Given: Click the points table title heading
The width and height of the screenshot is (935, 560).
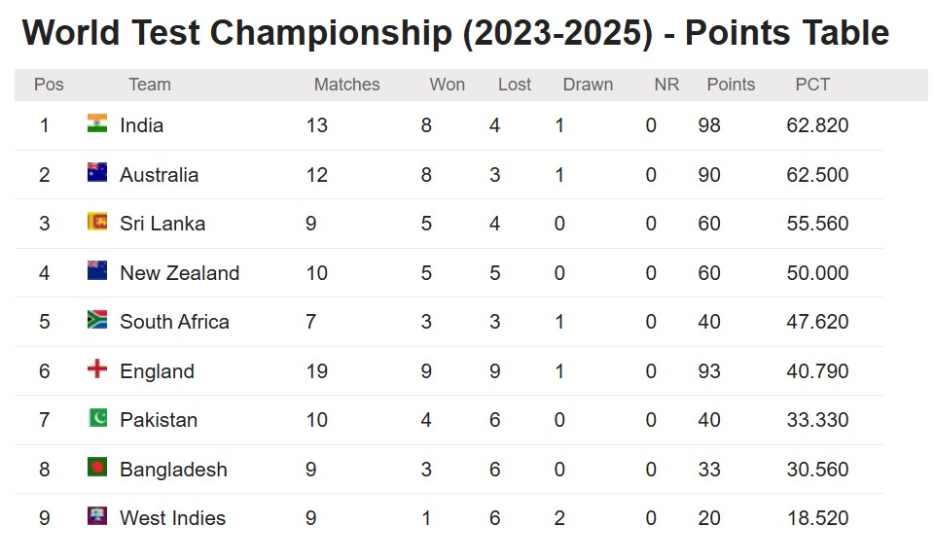Looking at the screenshot, I should 455,33.
